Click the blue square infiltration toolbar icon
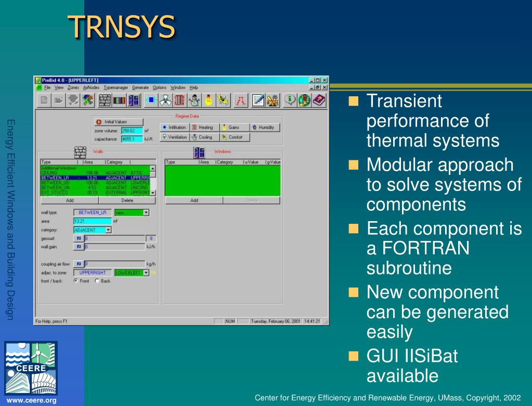Image resolution: width=532 pixels, height=406 pixels. (151, 100)
